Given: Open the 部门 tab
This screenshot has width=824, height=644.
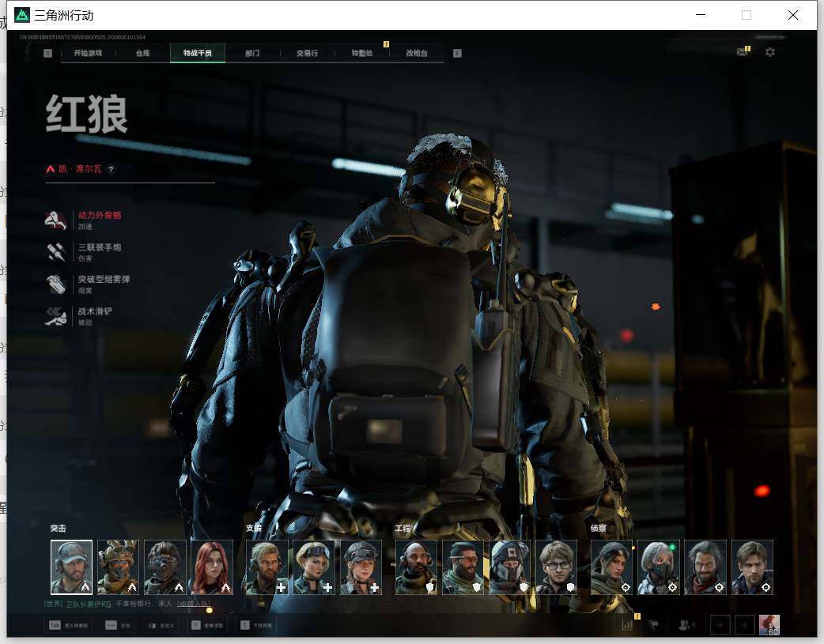Looking at the screenshot, I should [252, 53].
